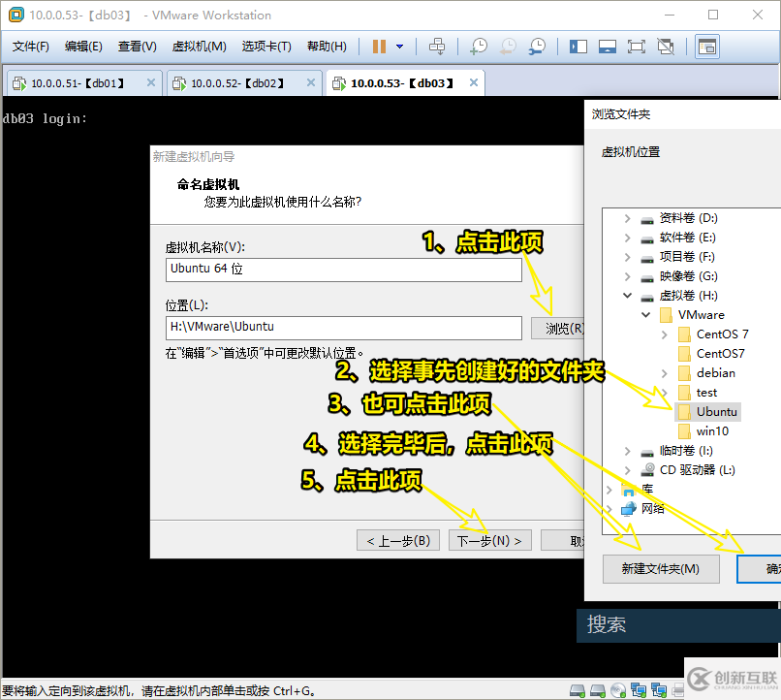Click the 新建文件夹(M) button
The image size is (781, 700).
click(x=661, y=568)
